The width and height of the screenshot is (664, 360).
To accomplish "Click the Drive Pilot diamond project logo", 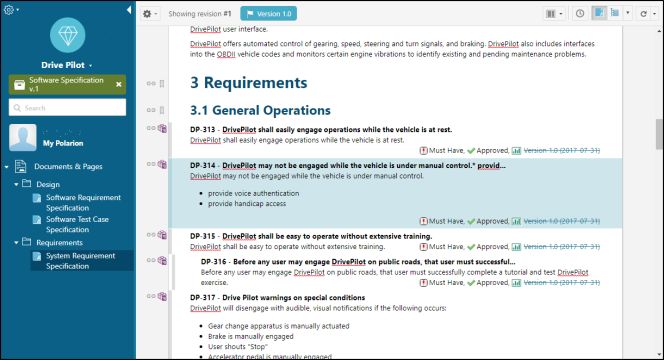I will coord(67,35).
